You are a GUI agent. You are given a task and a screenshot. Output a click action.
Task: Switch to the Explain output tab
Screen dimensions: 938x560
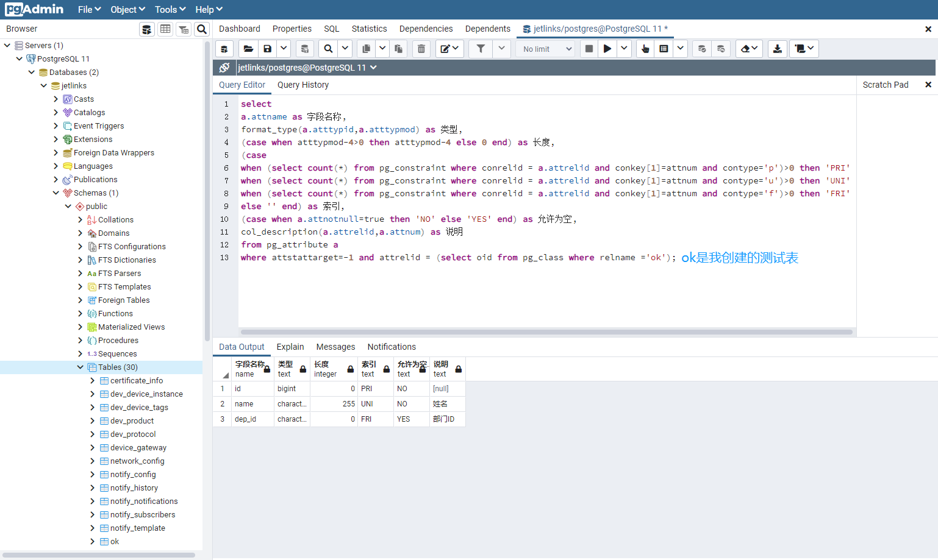290,347
